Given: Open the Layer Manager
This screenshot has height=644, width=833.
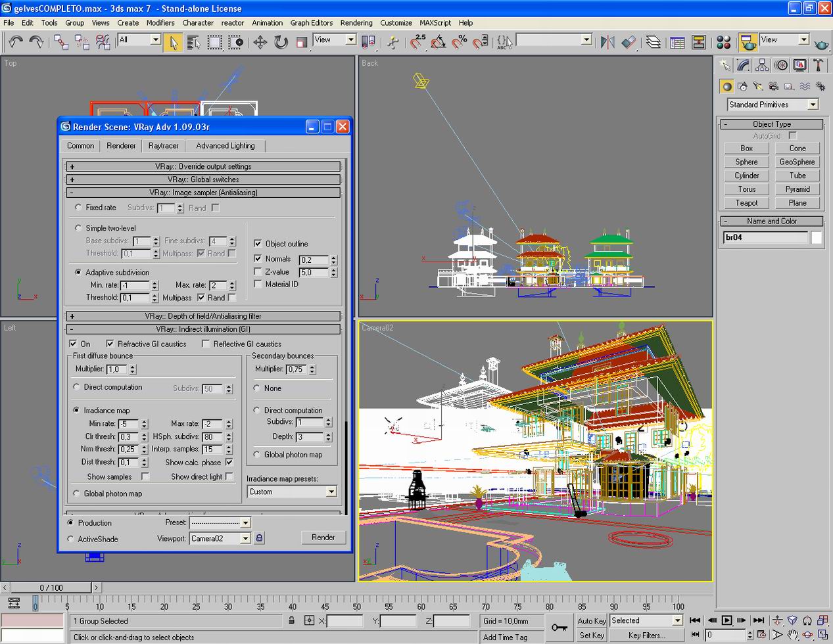Looking at the screenshot, I should [x=653, y=42].
